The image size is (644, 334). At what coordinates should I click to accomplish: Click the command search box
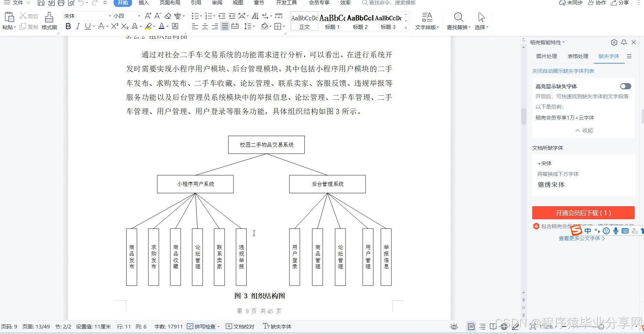[389, 3]
